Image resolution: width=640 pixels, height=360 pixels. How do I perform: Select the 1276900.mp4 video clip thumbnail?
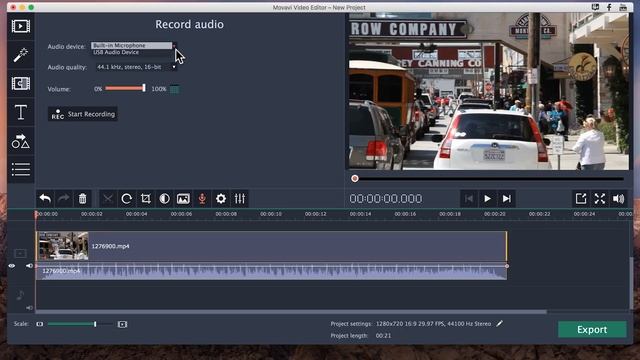[63, 246]
